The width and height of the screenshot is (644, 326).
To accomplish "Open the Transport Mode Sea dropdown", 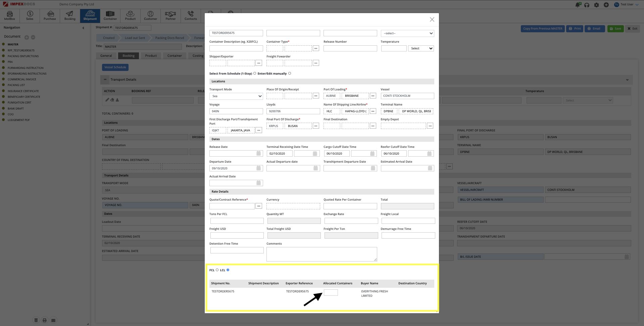I will click(236, 96).
